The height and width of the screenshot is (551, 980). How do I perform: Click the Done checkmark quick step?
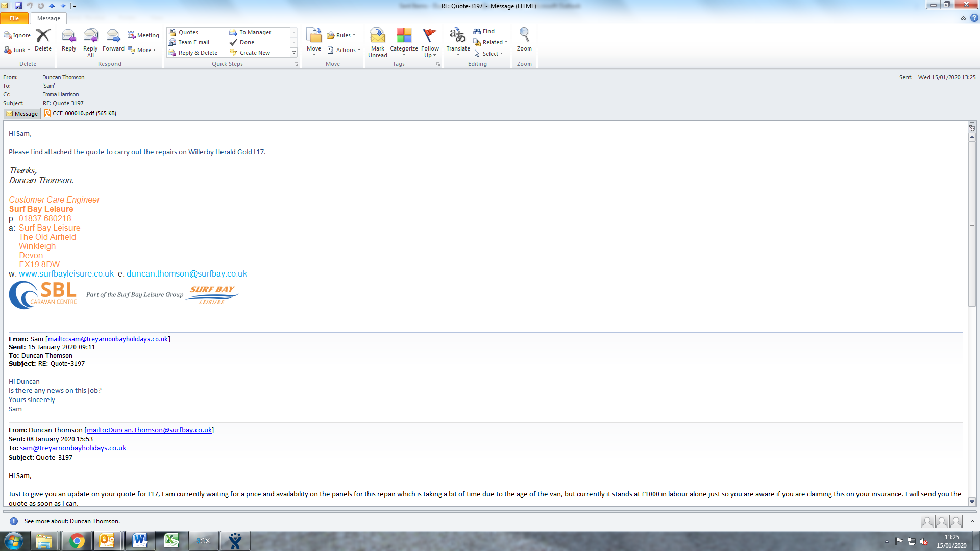click(247, 42)
